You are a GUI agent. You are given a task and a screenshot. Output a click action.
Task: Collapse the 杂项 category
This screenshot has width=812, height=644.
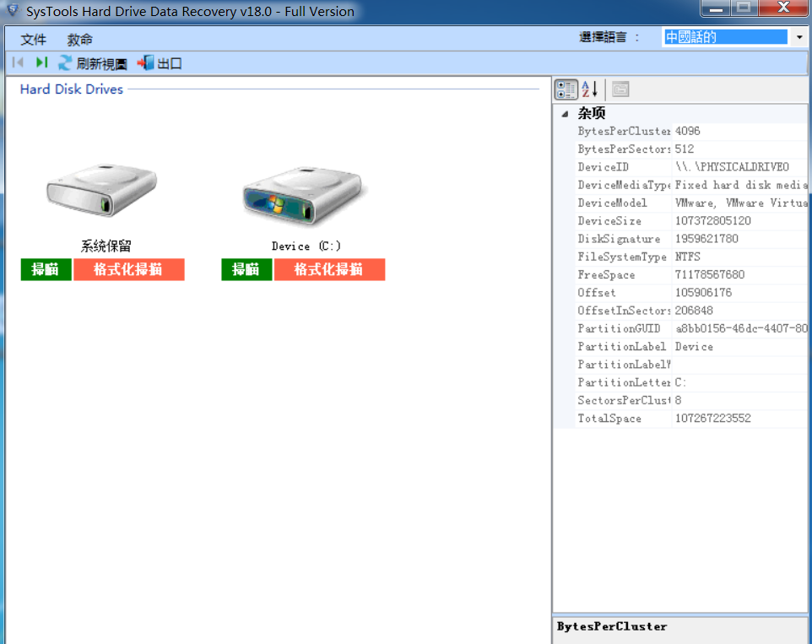point(565,114)
